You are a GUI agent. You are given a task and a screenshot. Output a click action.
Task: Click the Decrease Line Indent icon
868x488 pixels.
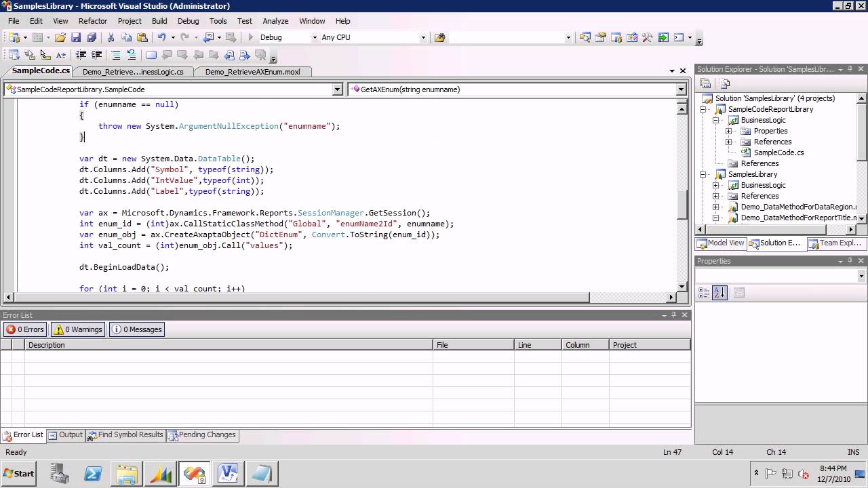tap(81, 55)
